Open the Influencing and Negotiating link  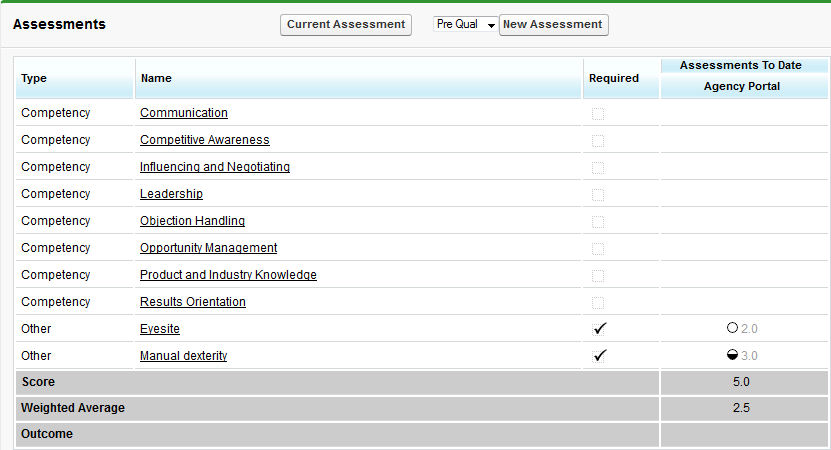(215, 167)
